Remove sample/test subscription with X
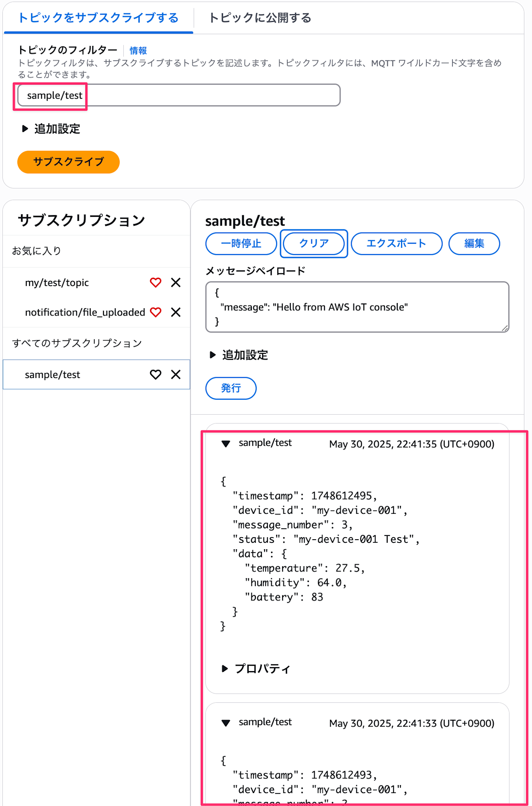The width and height of the screenshot is (532, 806). pyautogui.click(x=176, y=374)
